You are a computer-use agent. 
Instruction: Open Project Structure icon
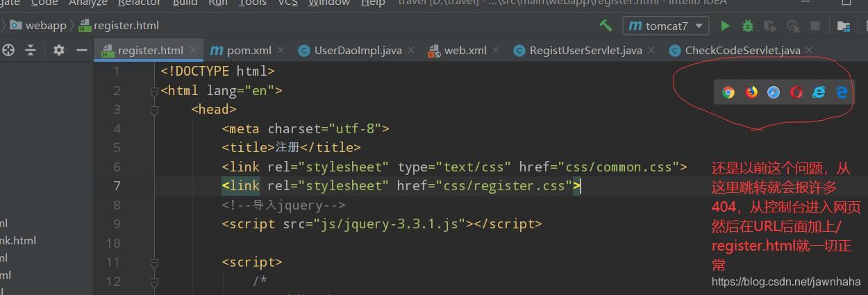pos(843,26)
